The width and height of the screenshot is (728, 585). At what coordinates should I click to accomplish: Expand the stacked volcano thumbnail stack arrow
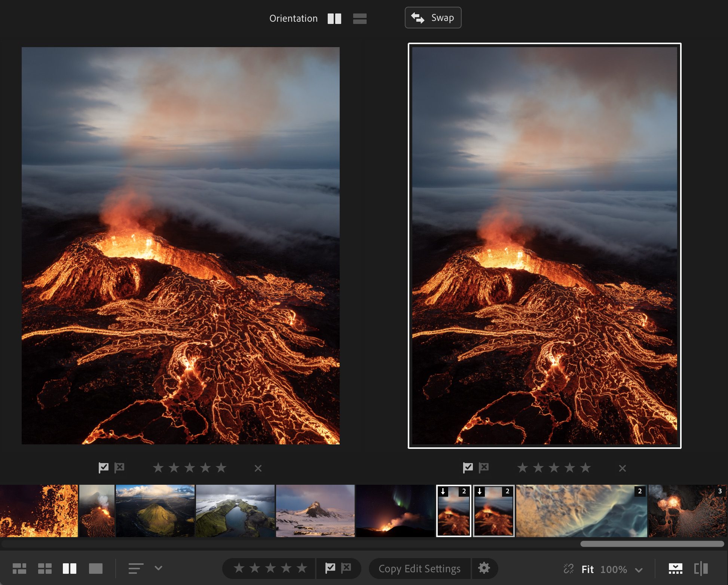(443, 492)
